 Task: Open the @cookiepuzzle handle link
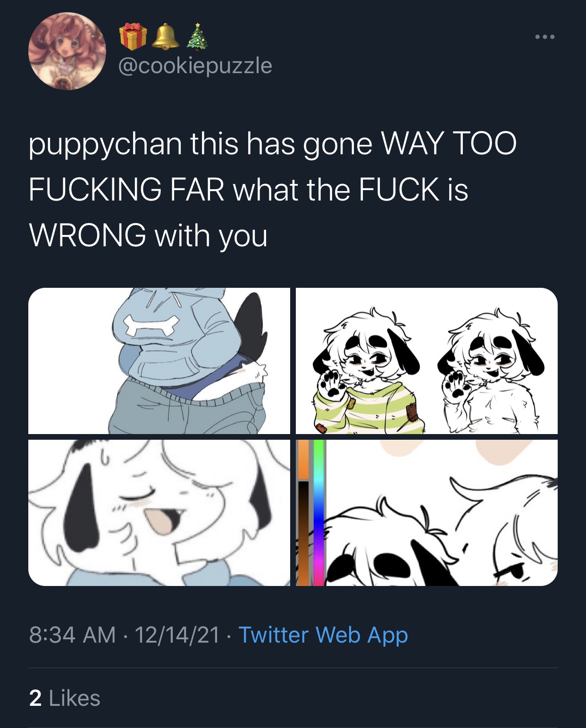click(x=195, y=66)
